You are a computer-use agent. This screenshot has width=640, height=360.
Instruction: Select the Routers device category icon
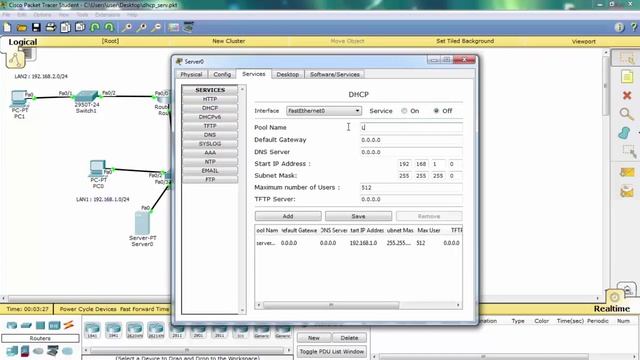[x=12, y=325]
